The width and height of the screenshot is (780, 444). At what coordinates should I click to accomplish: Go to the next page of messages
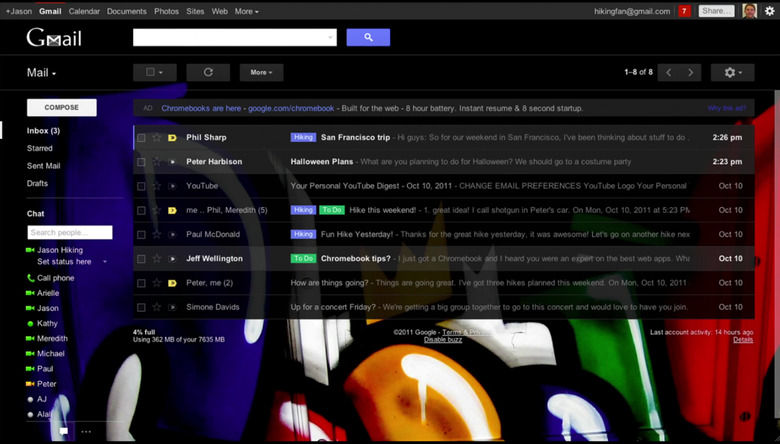690,73
